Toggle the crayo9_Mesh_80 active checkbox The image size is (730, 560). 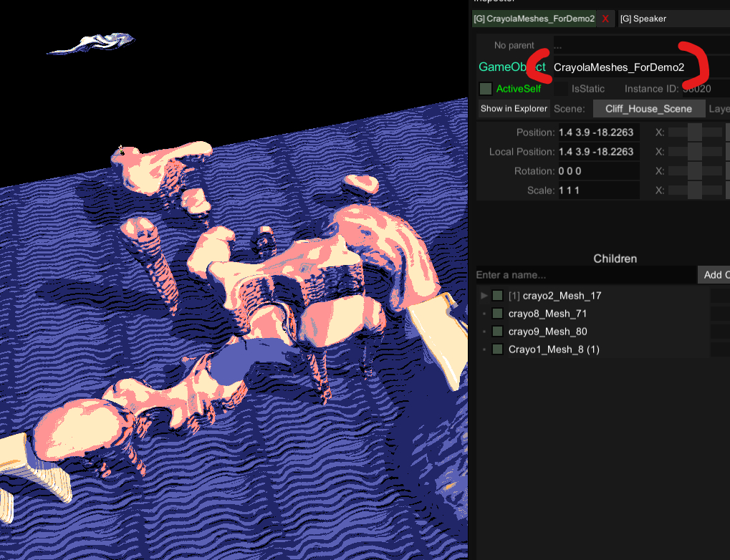(x=497, y=332)
